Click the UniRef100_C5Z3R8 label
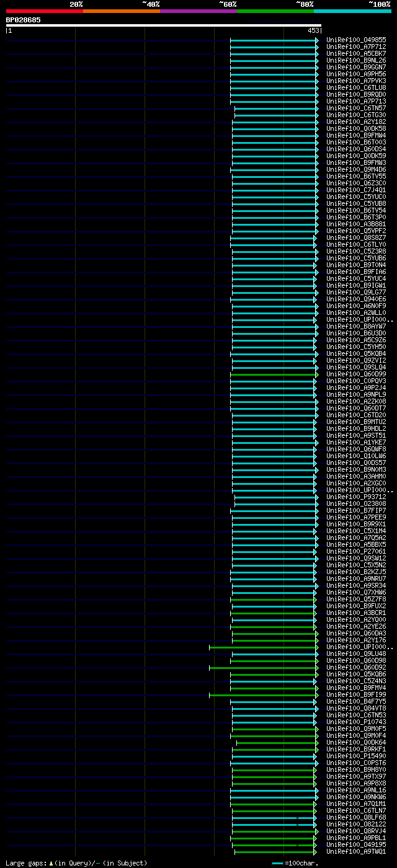397x868 pixels. click(x=356, y=251)
